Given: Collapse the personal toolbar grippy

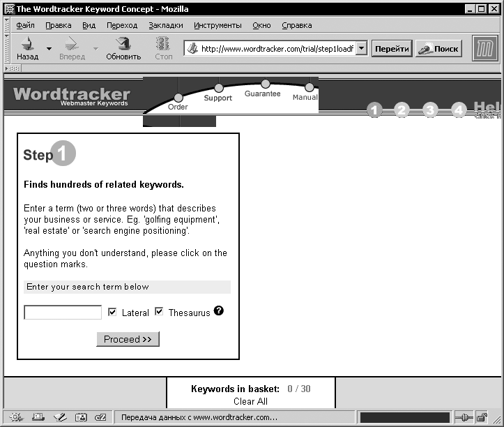Looking at the screenshot, I should coord(13,68).
